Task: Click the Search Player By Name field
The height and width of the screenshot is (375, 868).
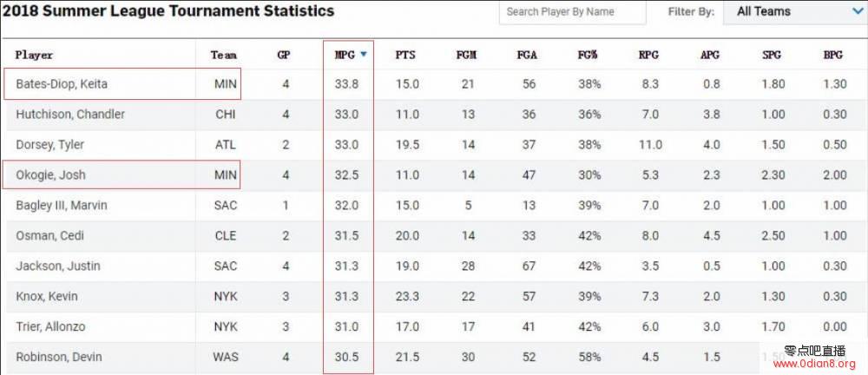Action: [x=572, y=12]
